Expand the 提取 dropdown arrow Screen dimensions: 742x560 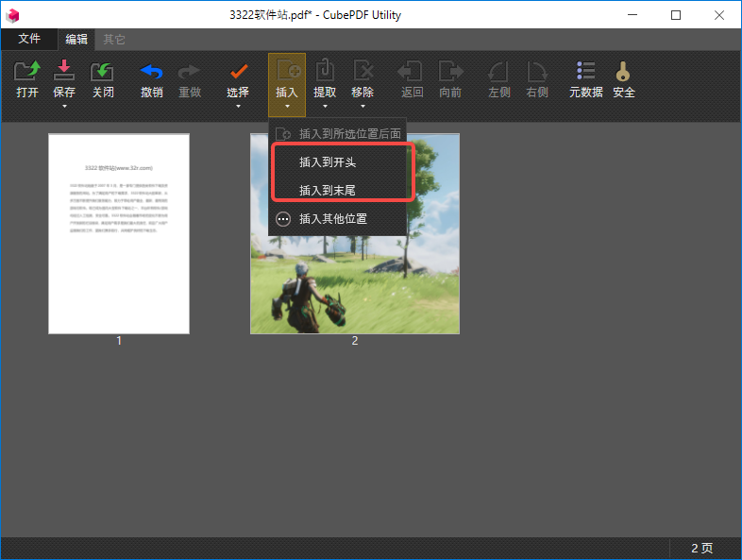(325, 107)
